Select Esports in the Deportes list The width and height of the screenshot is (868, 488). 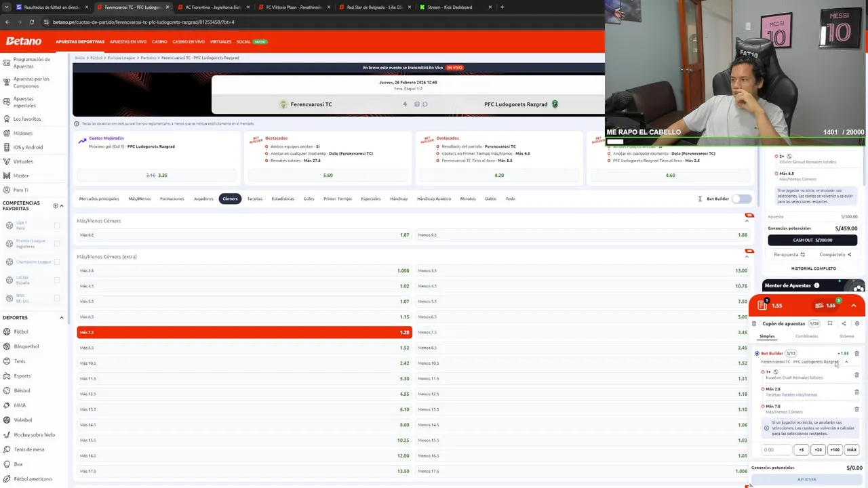(22, 375)
